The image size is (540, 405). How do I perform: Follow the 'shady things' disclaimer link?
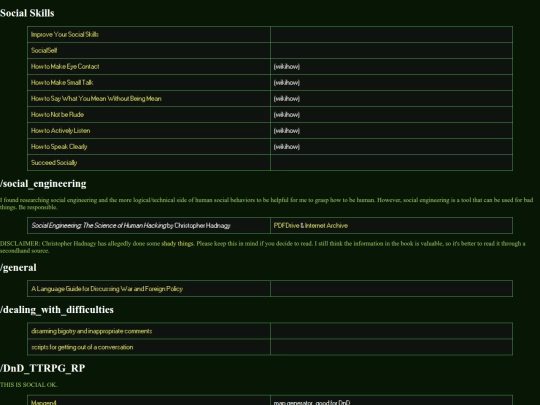177,243
